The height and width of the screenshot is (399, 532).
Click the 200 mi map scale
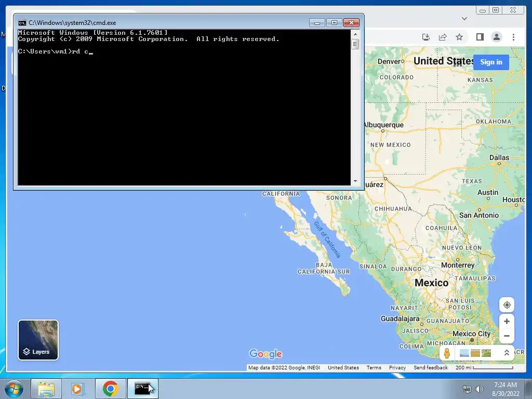(484, 367)
